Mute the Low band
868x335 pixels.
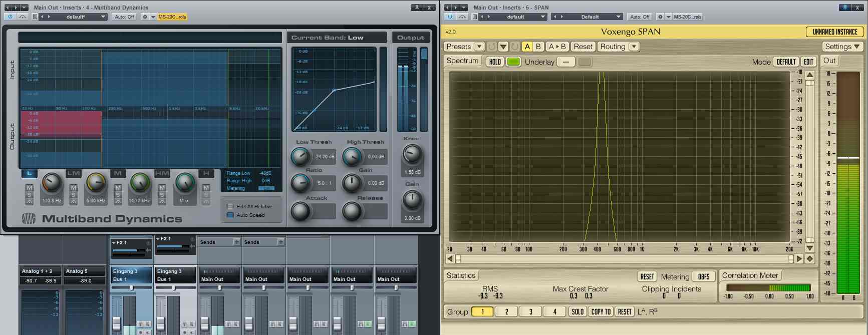point(29,188)
